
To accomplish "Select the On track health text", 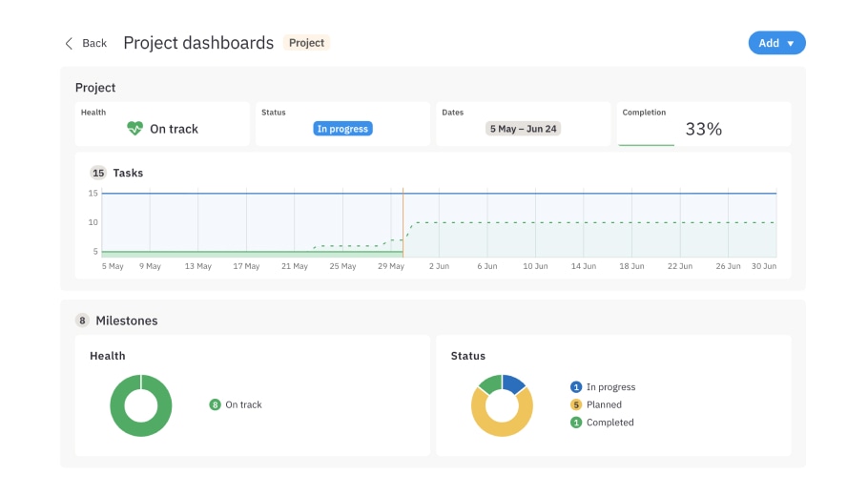I will [174, 129].
